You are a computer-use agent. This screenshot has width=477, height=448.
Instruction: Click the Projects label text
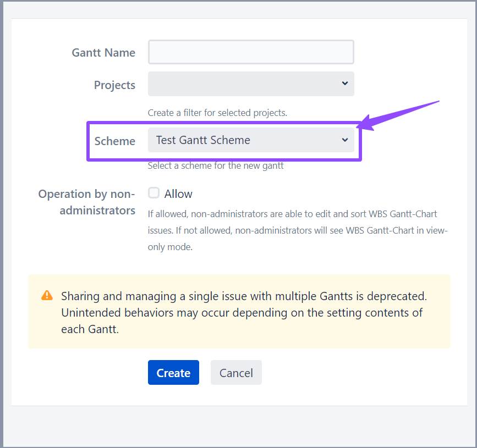pyautogui.click(x=114, y=85)
